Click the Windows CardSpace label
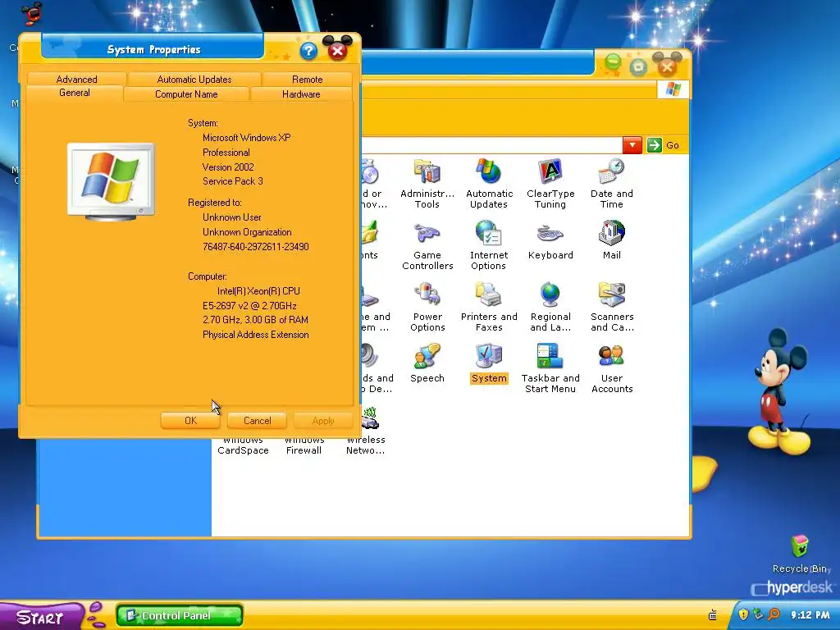Screen dimensions: 840x630 (x=243, y=445)
